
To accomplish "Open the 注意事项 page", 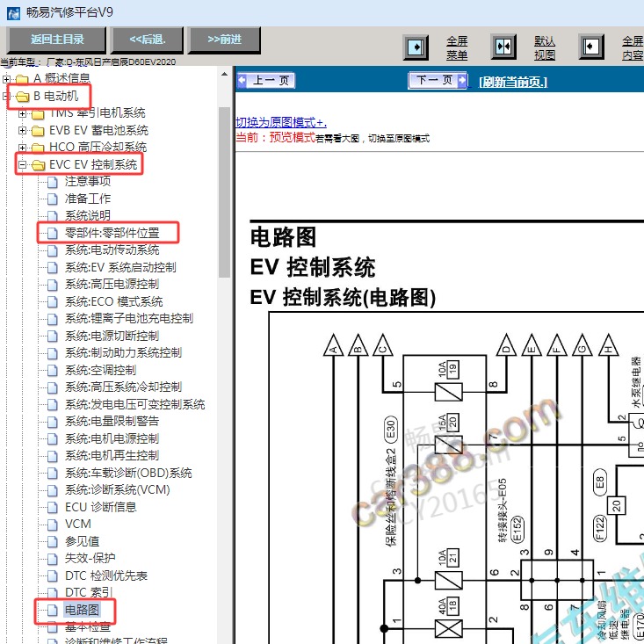I will [x=88, y=181].
